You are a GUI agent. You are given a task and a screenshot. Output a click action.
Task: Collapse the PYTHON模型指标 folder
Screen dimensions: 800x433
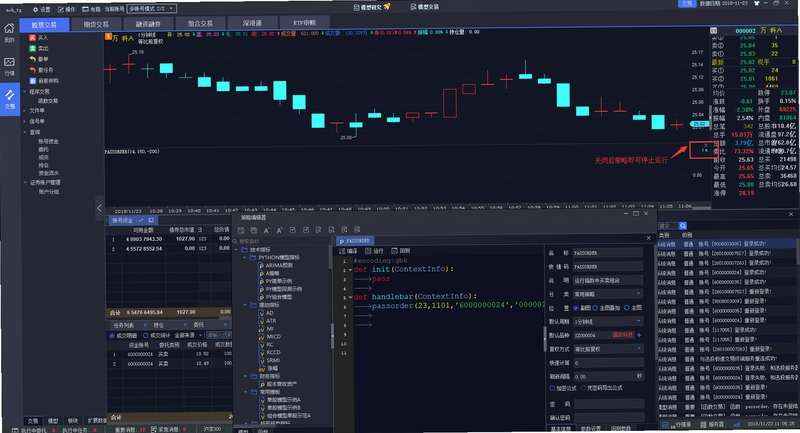coord(244,258)
